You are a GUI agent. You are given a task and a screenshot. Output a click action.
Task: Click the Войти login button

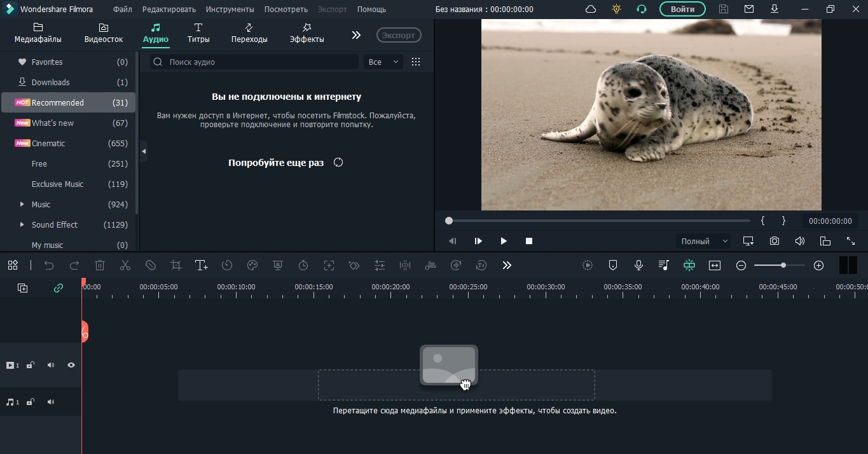pyautogui.click(x=682, y=10)
